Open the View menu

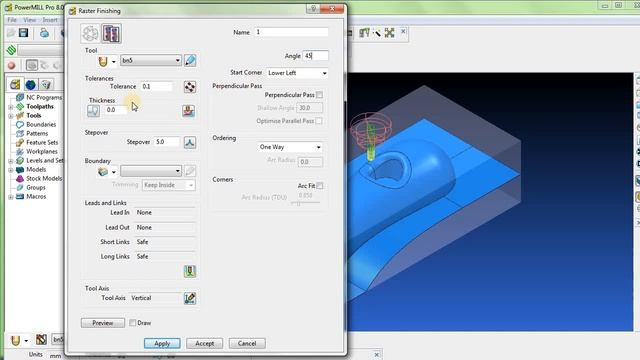click(x=29, y=20)
